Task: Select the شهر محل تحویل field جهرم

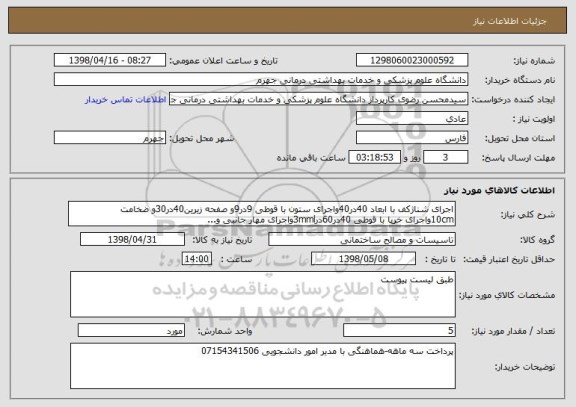Action: tap(110, 138)
